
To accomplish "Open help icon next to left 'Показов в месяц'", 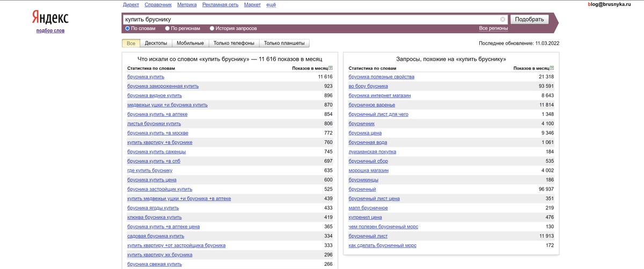I will (x=331, y=68).
